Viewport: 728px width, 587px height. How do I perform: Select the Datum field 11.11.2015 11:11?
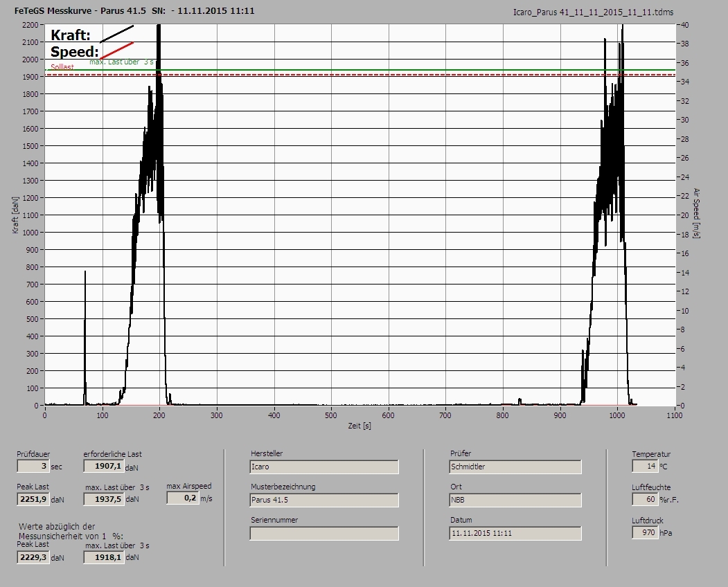pos(515,534)
